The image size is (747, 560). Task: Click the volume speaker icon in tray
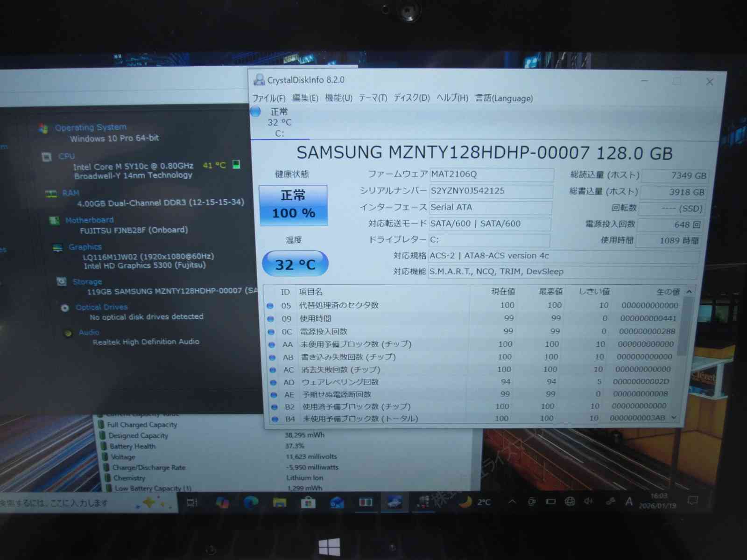point(588,501)
